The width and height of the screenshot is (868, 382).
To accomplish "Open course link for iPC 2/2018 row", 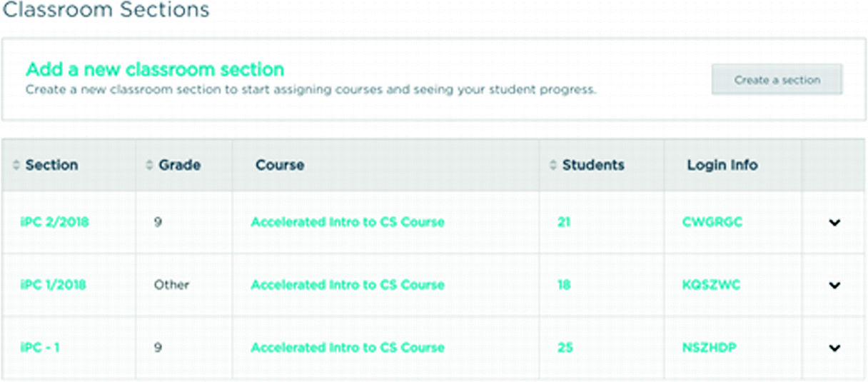I will (x=347, y=222).
